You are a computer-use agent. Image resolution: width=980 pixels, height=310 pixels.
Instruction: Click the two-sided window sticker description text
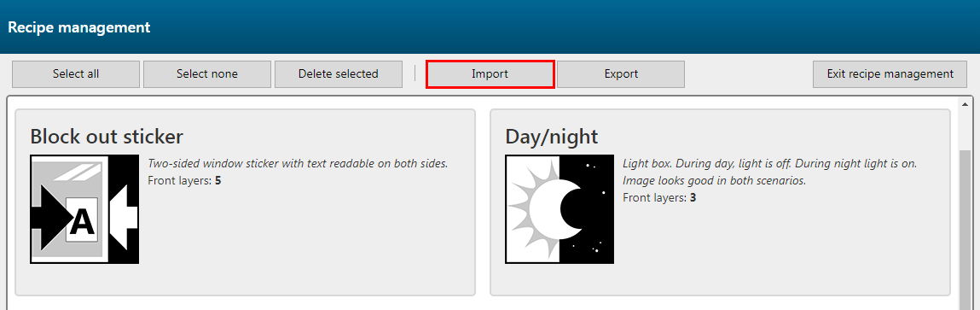pyautogui.click(x=299, y=163)
